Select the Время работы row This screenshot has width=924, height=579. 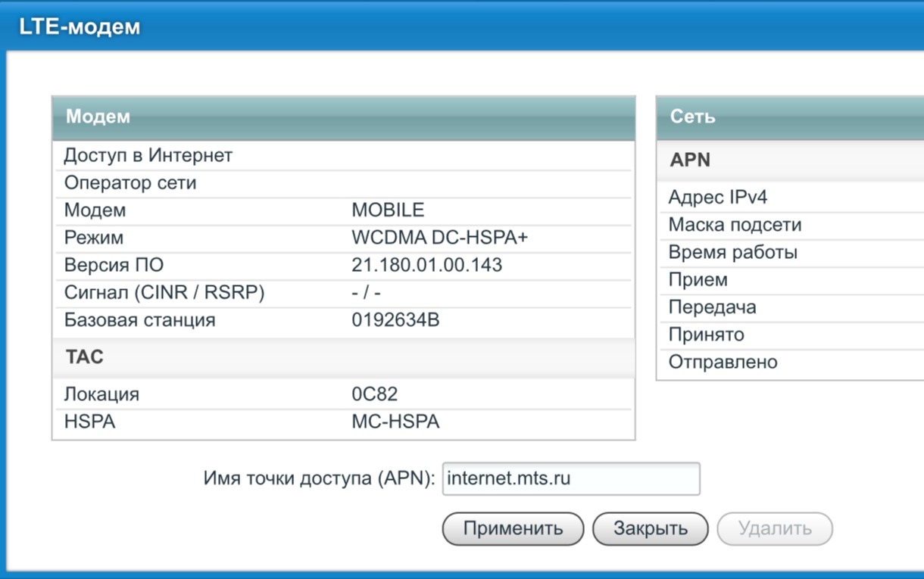coord(732,252)
